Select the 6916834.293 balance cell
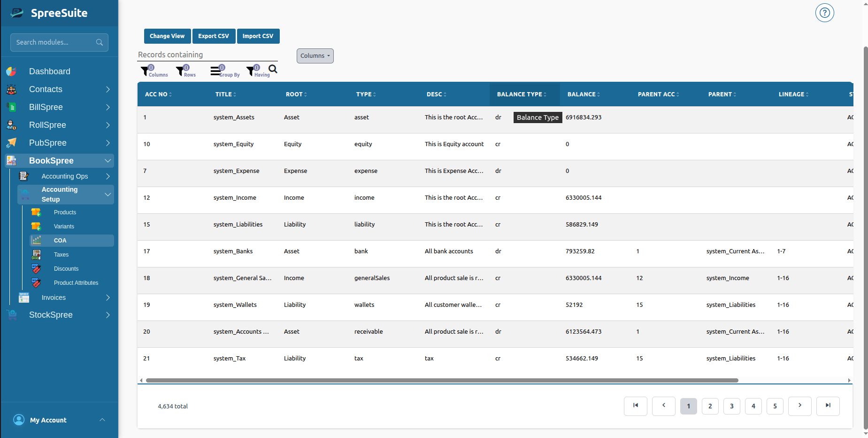Viewport: 868px width, 438px height. (584, 117)
